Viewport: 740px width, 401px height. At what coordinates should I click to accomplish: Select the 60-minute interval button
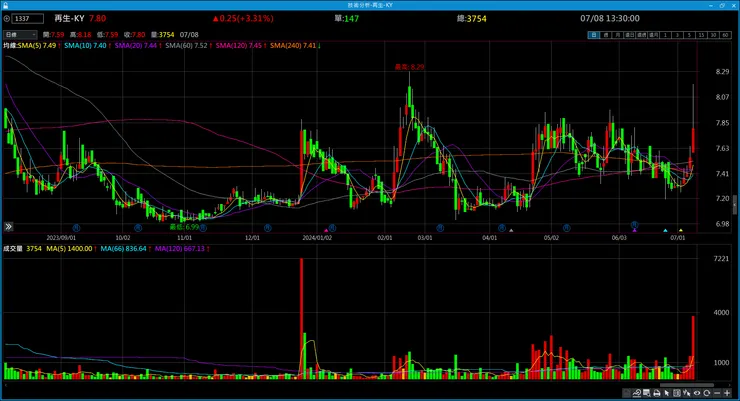coord(725,35)
